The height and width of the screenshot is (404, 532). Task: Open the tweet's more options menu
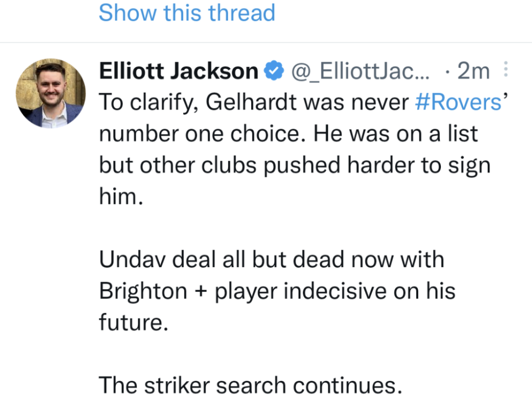(506, 71)
